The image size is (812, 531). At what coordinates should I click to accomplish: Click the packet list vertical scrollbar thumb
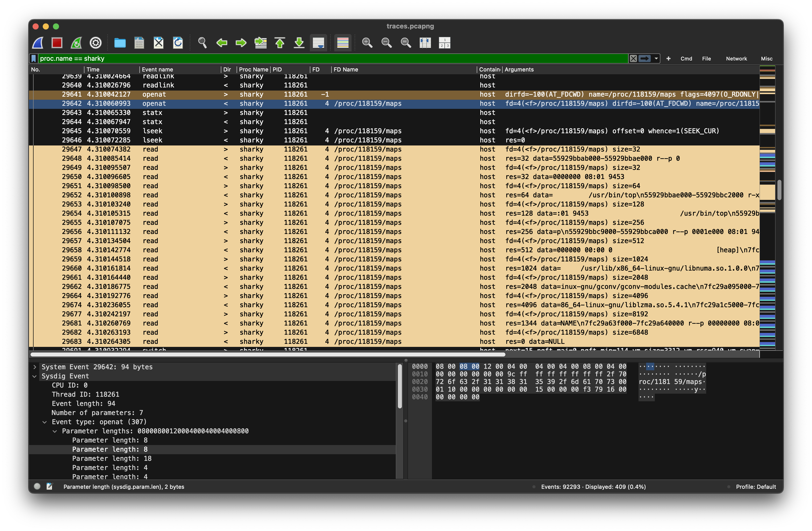(x=779, y=190)
